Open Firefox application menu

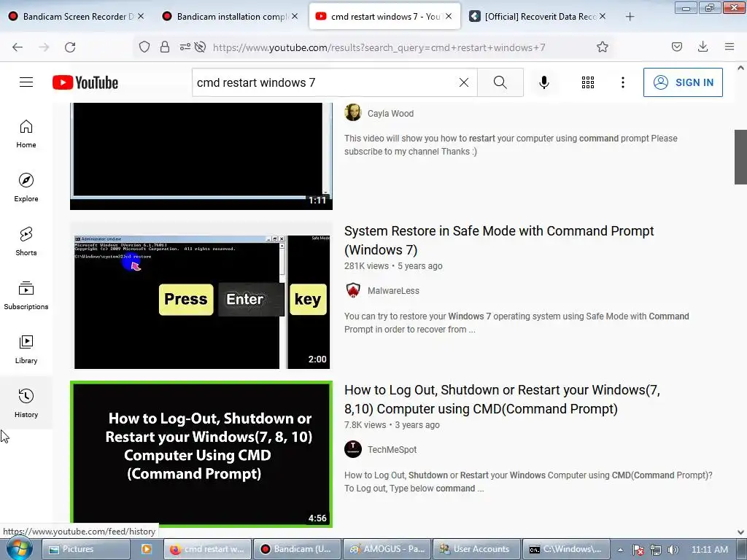coord(729,47)
